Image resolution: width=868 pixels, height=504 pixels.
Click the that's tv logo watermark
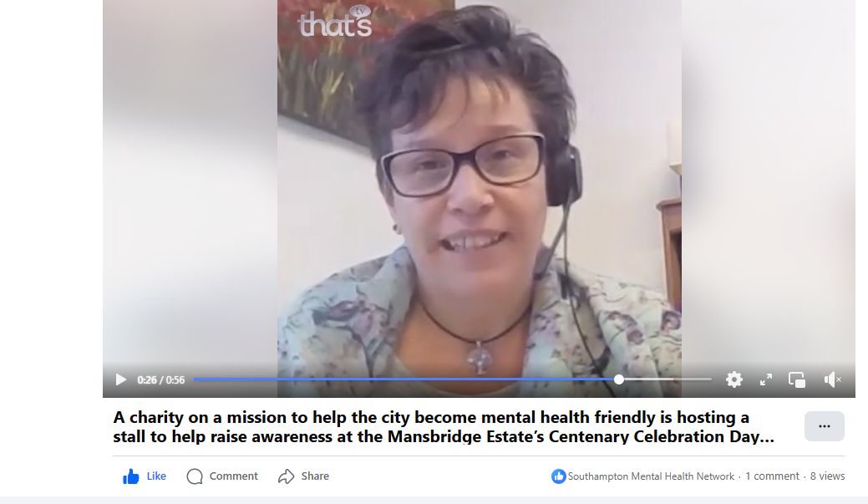click(x=336, y=23)
